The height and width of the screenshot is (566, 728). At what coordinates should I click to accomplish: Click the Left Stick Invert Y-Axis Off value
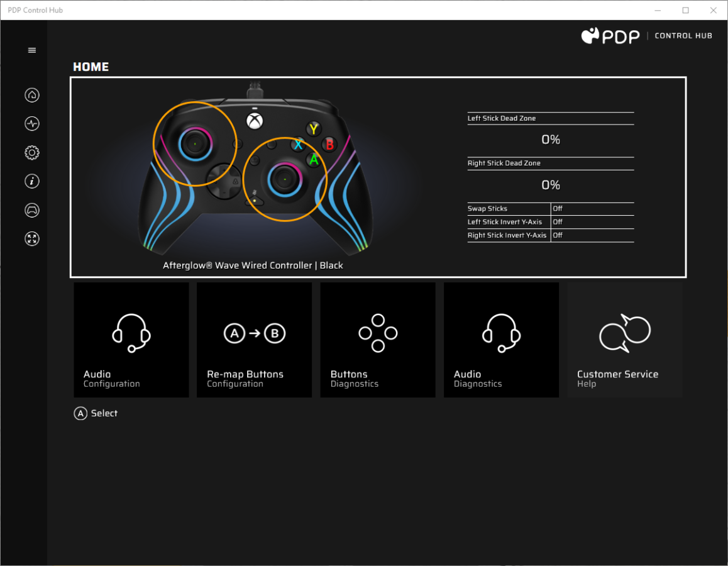(x=558, y=222)
